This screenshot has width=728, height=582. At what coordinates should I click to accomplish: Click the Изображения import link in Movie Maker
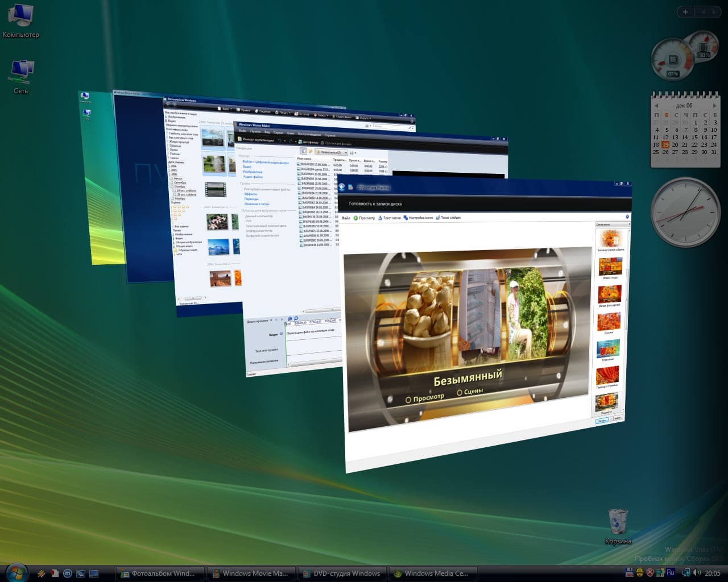pos(253,171)
